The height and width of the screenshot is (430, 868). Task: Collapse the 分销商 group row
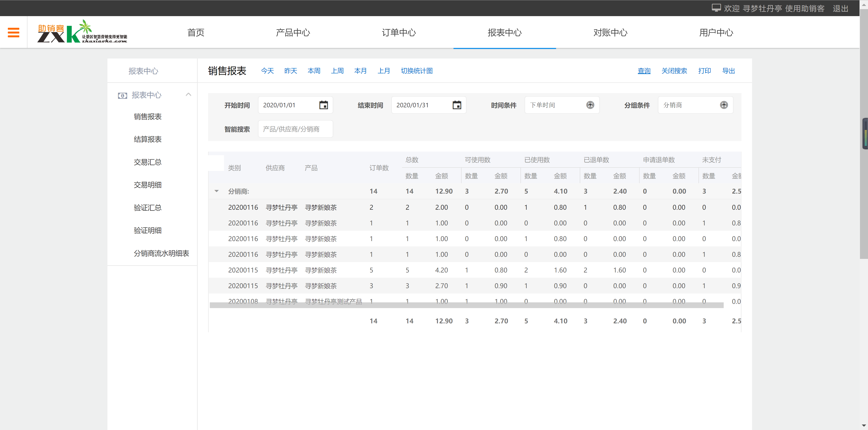(217, 191)
